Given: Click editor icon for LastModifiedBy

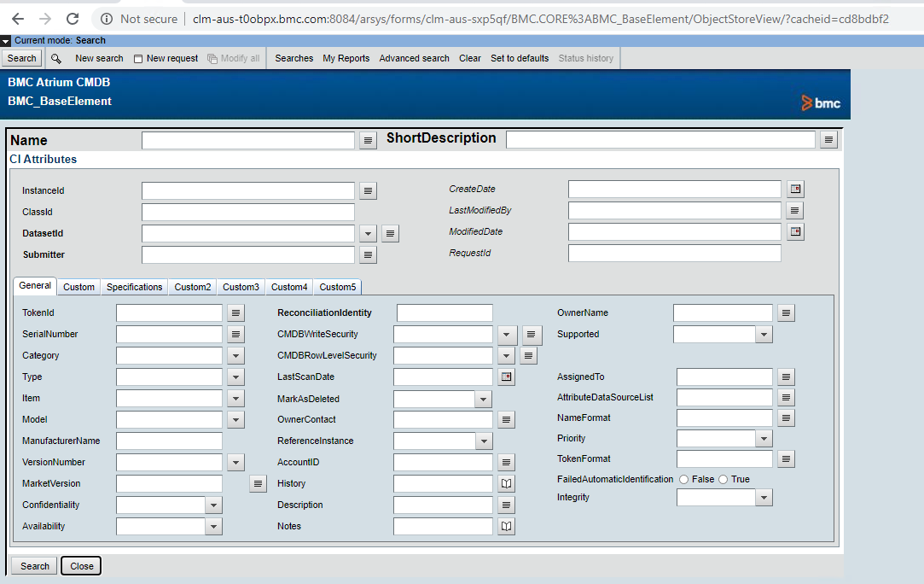Looking at the screenshot, I should coord(795,211).
